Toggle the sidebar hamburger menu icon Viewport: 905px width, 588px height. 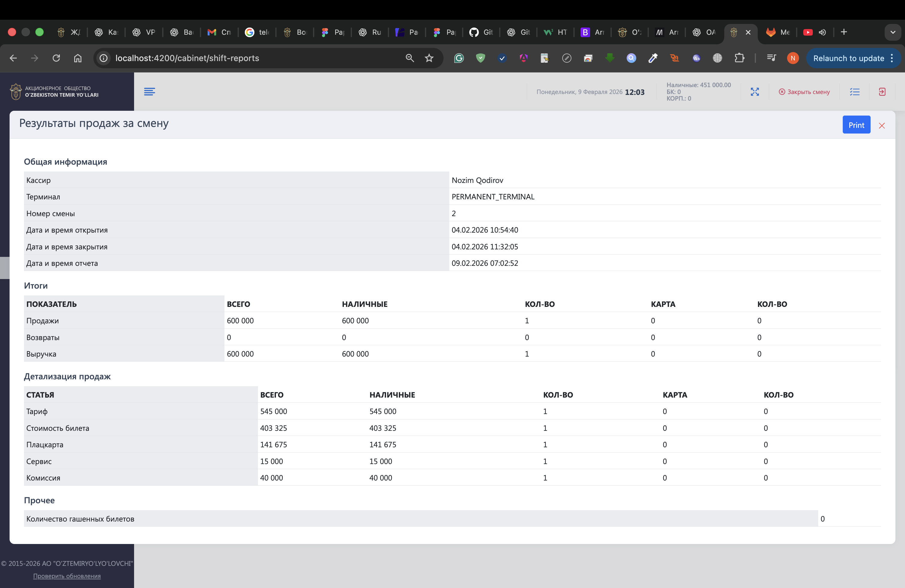click(x=149, y=92)
